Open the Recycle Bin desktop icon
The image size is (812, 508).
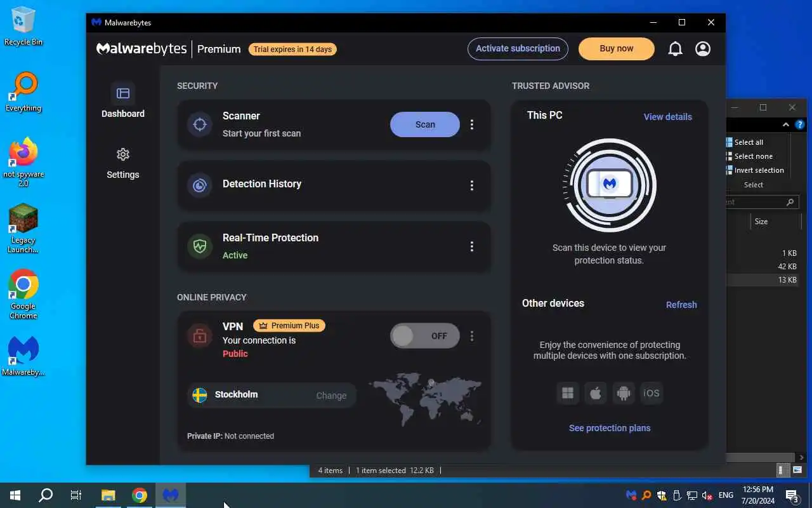pyautogui.click(x=23, y=27)
